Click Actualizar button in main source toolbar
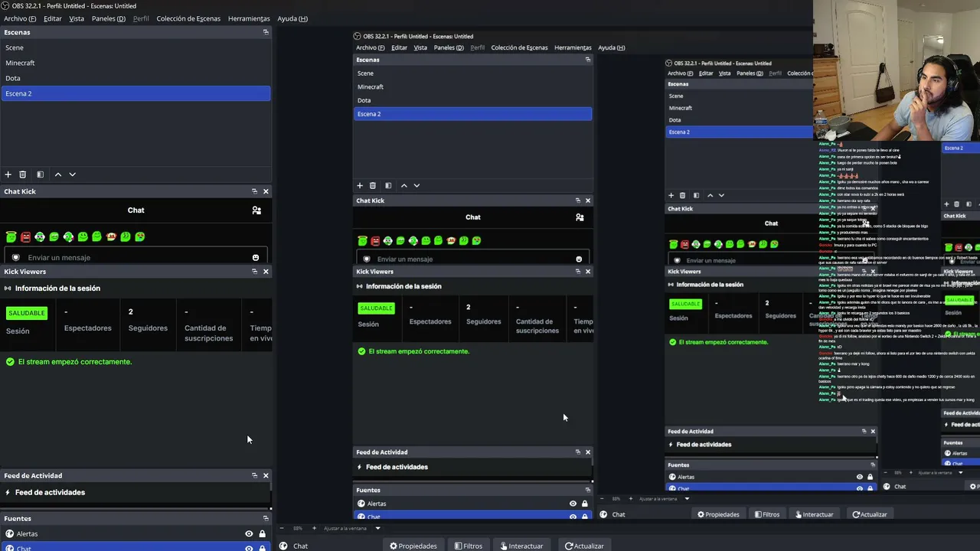 click(x=584, y=546)
